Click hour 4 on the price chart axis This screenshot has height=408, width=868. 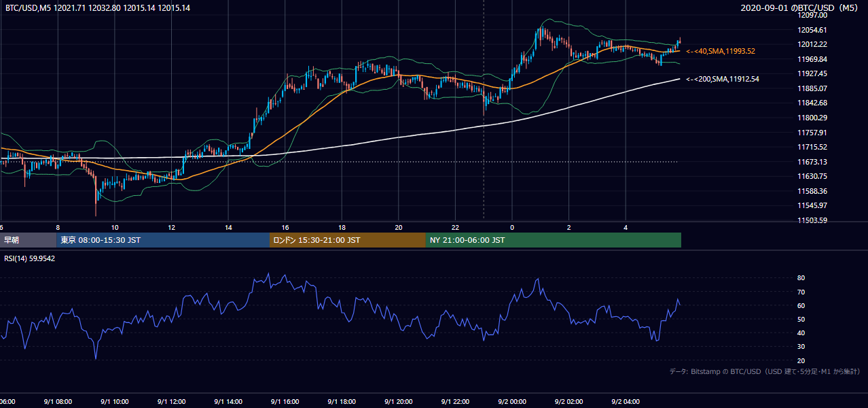pos(626,227)
